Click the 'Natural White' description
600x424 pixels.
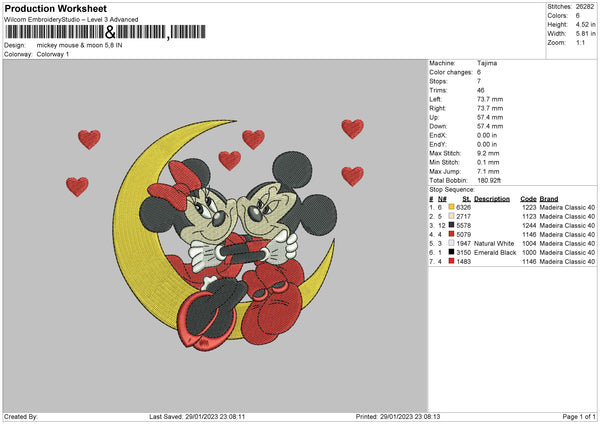click(x=494, y=243)
